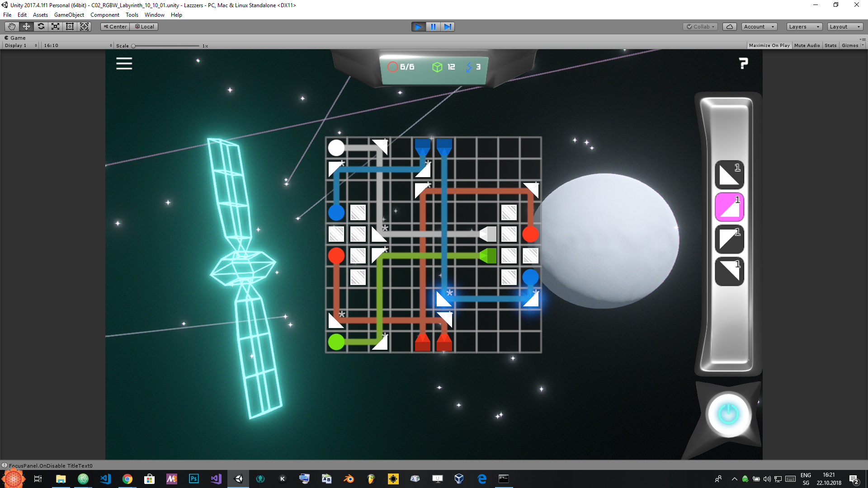Select the Hand tool in toolbar
The height and width of the screenshot is (488, 868).
(x=12, y=27)
